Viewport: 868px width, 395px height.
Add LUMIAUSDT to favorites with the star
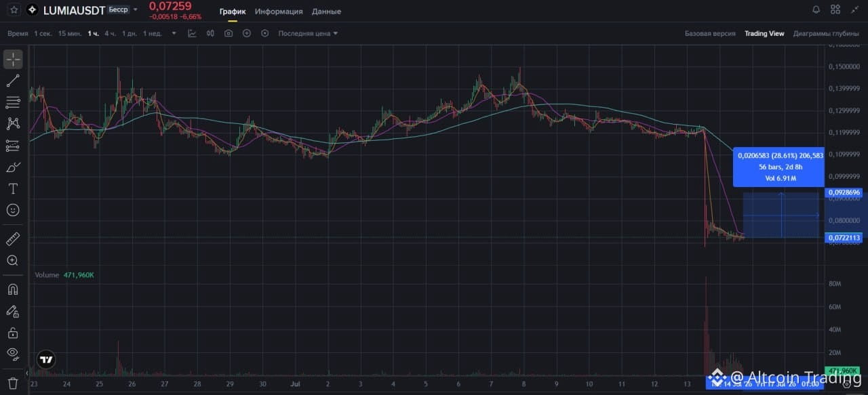14,10
